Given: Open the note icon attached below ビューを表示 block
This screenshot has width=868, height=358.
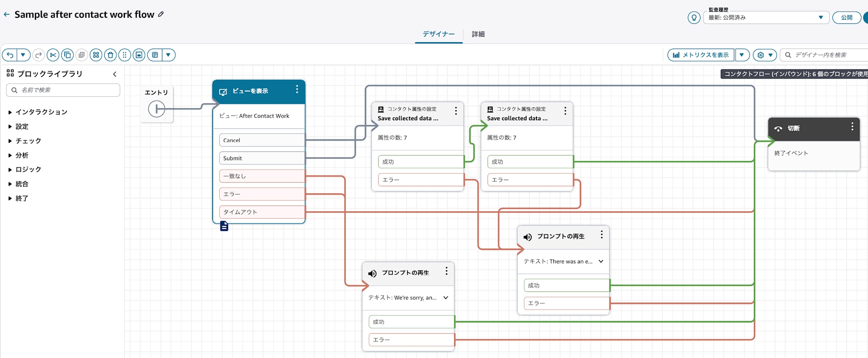Looking at the screenshot, I should coord(224,226).
